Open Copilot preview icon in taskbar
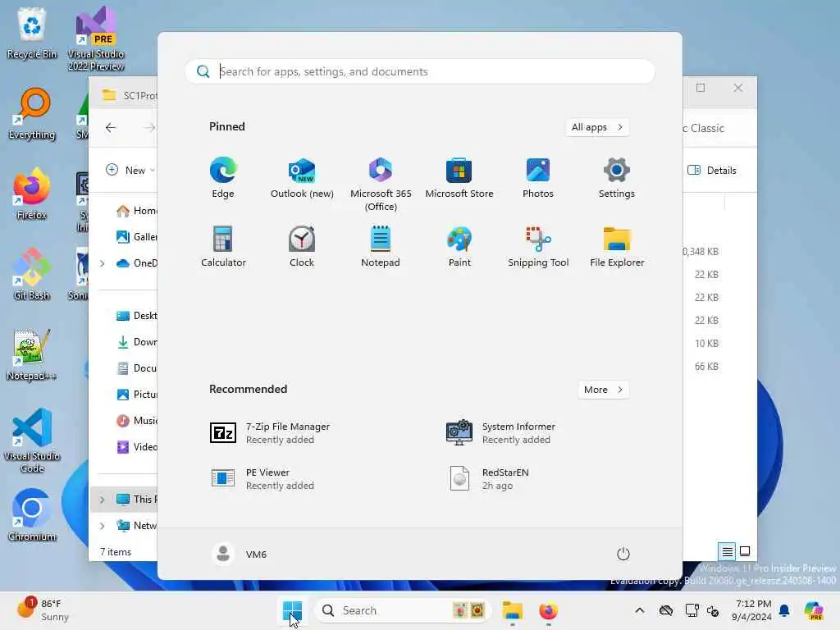The height and width of the screenshot is (630, 840). click(x=813, y=610)
